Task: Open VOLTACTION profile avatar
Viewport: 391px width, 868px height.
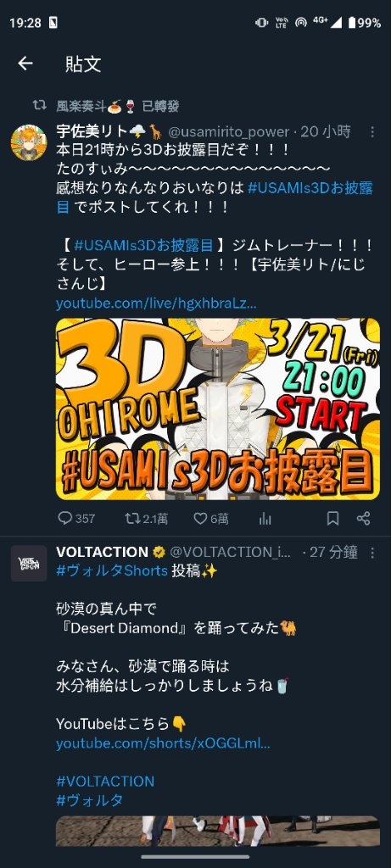Action: (x=29, y=563)
